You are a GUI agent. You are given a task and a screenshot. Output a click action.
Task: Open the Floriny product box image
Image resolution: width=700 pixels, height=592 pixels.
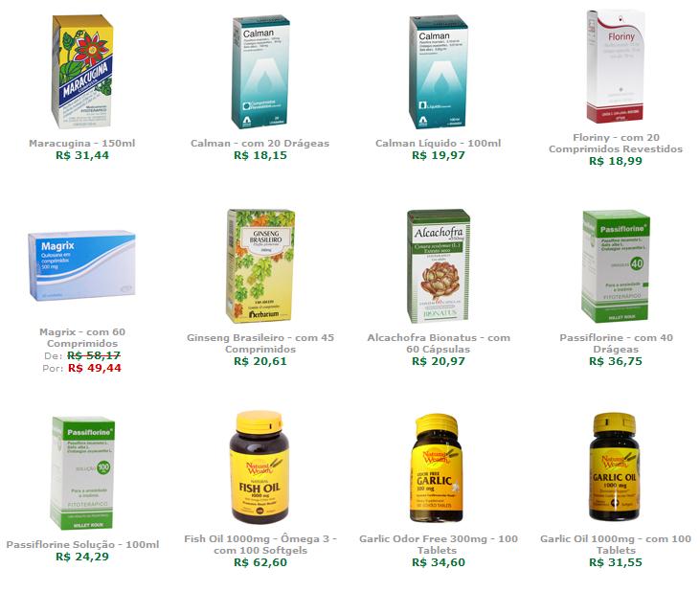tap(616, 66)
